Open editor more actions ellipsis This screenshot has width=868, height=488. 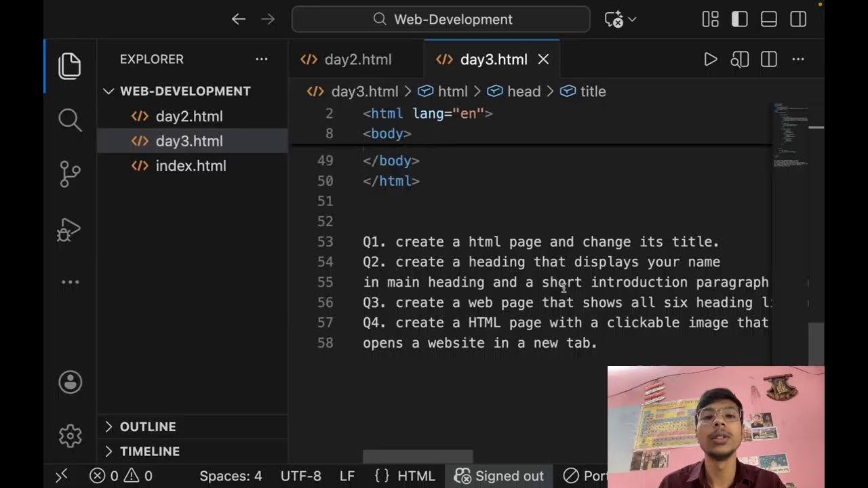coord(798,59)
